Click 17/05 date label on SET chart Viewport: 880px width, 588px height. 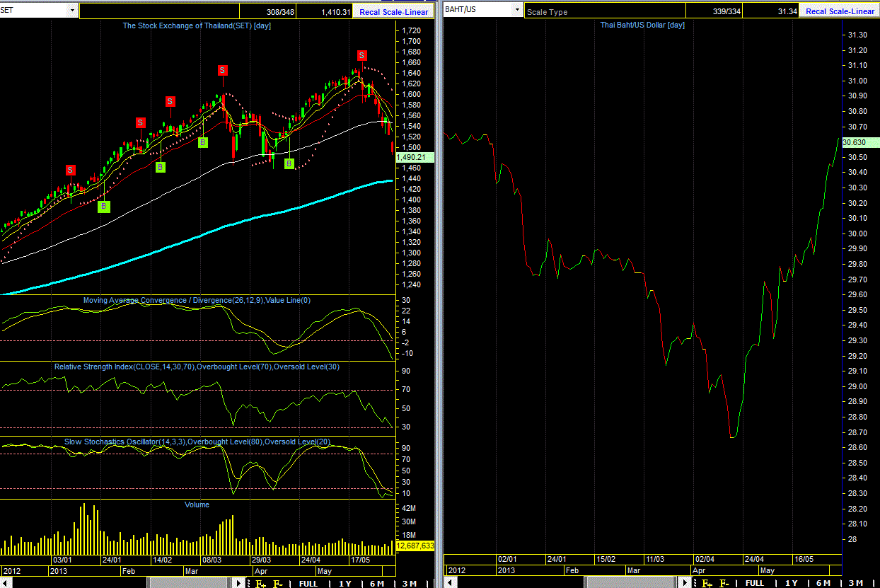click(x=361, y=560)
